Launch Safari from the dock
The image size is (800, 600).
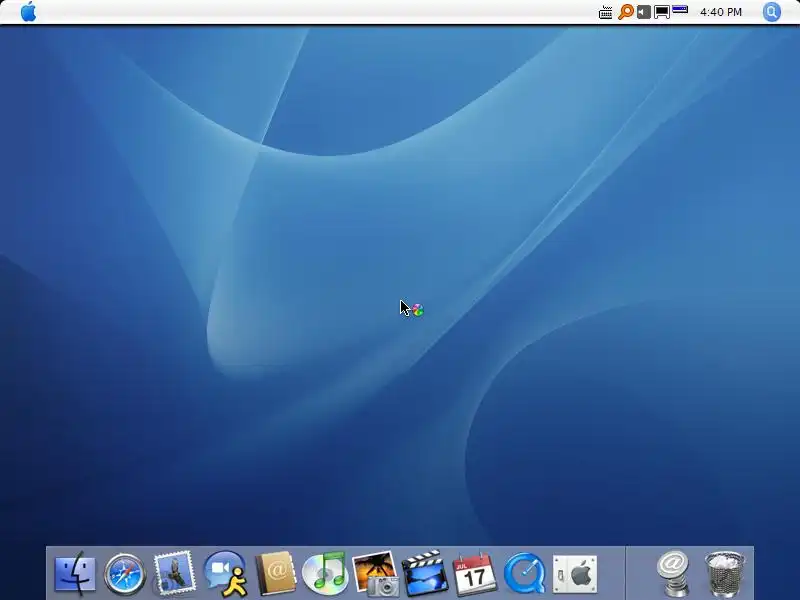tap(124, 574)
